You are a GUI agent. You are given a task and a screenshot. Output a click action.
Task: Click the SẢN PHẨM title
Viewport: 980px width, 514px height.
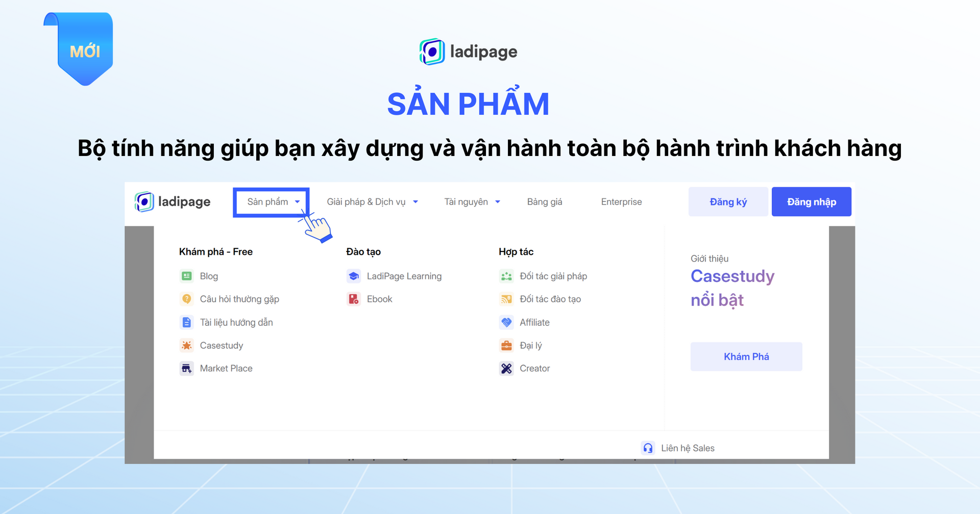(468, 102)
